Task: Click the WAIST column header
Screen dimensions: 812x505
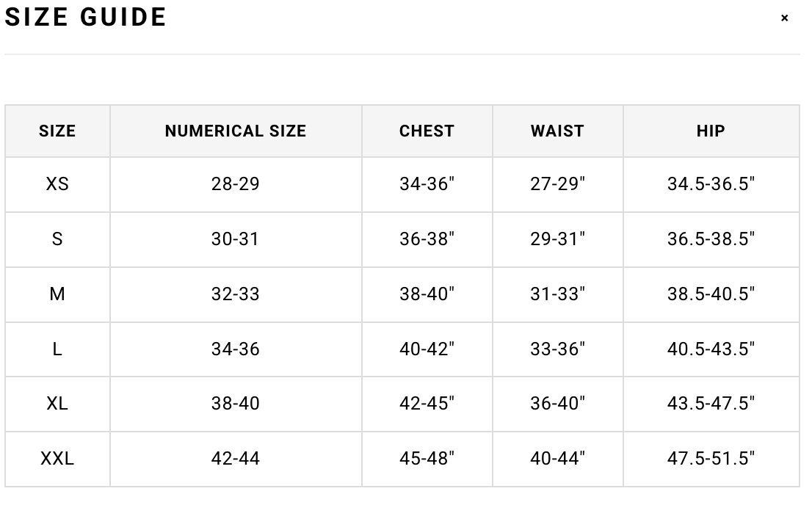Action: click(x=558, y=131)
